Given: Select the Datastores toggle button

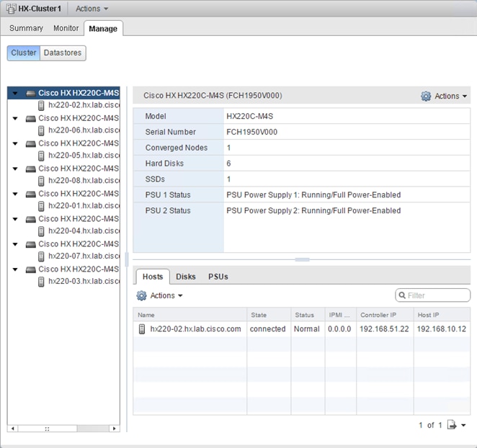Looking at the screenshot, I should tap(63, 53).
